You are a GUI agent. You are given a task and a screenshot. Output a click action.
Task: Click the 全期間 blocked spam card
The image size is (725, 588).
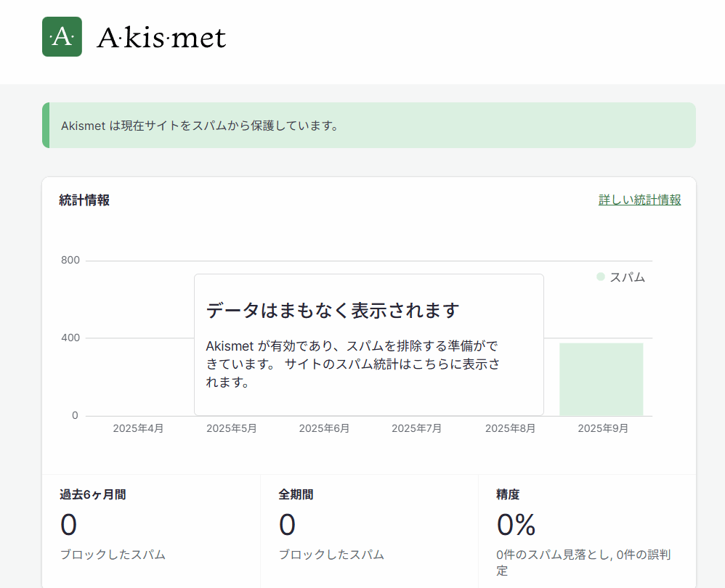click(370, 531)
